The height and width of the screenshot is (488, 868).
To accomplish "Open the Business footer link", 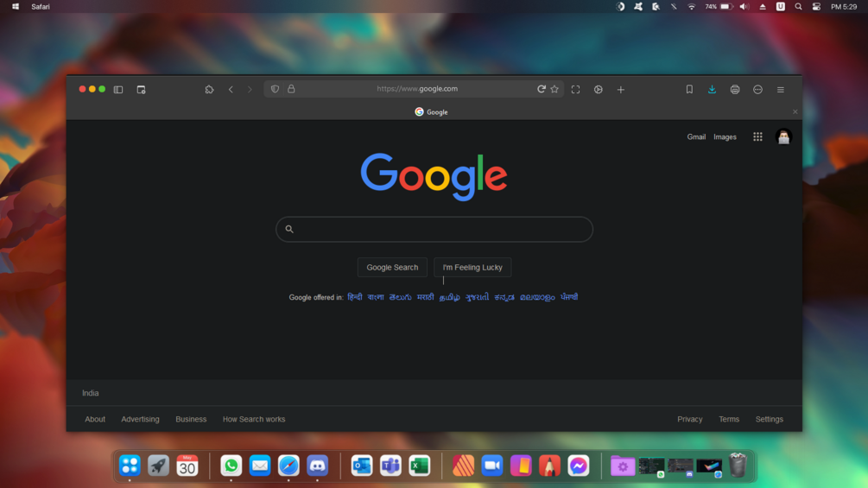I will click(x=191, y=420).
